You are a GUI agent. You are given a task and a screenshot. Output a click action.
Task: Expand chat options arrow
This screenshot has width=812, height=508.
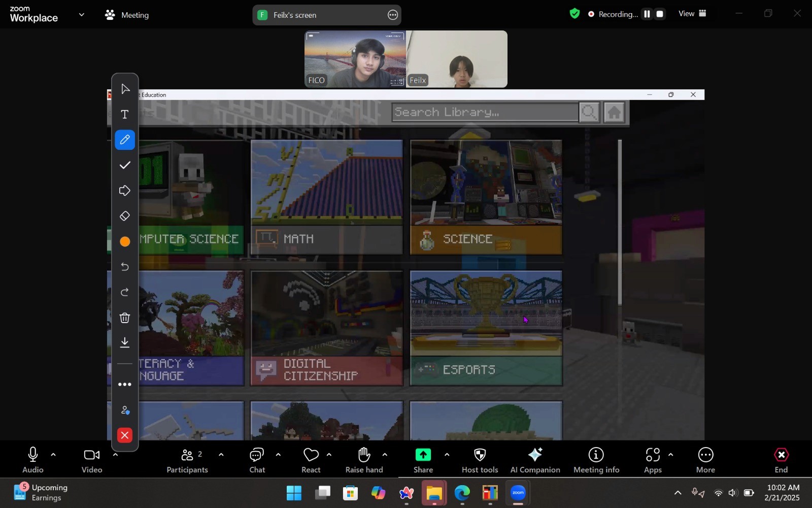coord(278,455)
